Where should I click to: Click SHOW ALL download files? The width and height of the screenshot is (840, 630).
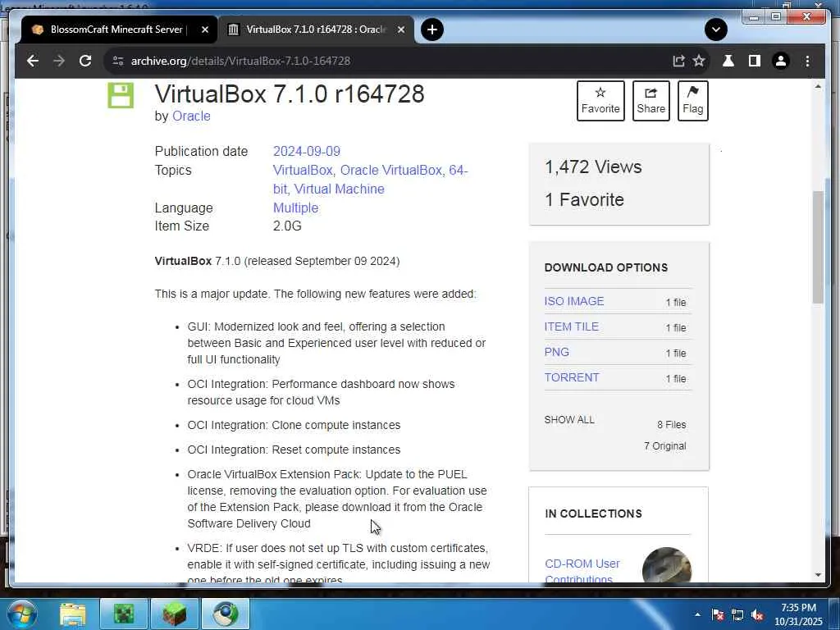569,419
